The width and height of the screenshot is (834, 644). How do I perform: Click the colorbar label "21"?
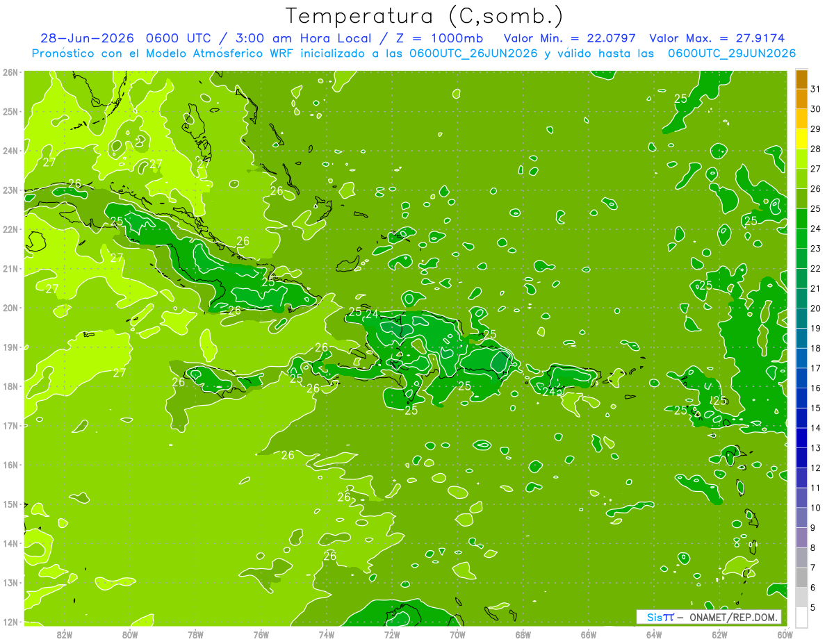815,288
